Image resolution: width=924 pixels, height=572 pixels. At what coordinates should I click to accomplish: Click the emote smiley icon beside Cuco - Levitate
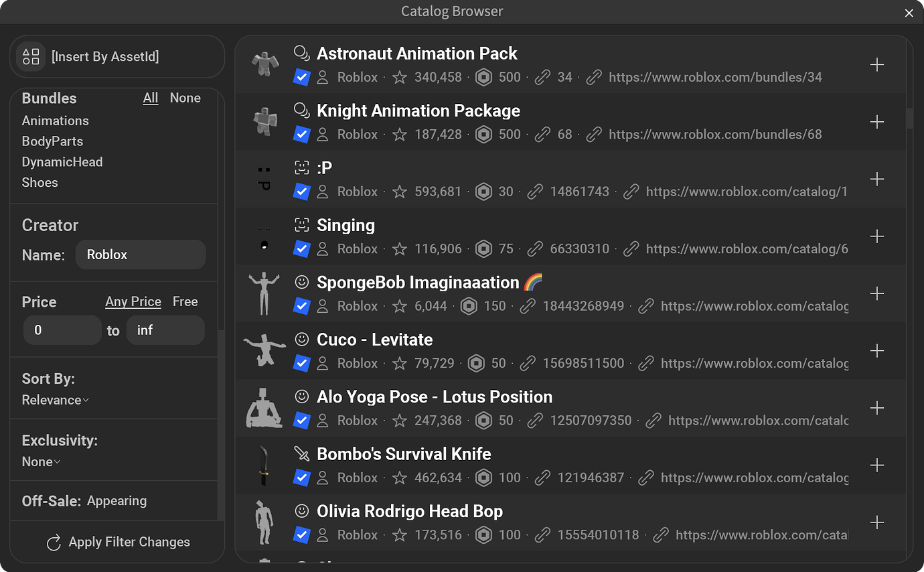tap(301, 340)
